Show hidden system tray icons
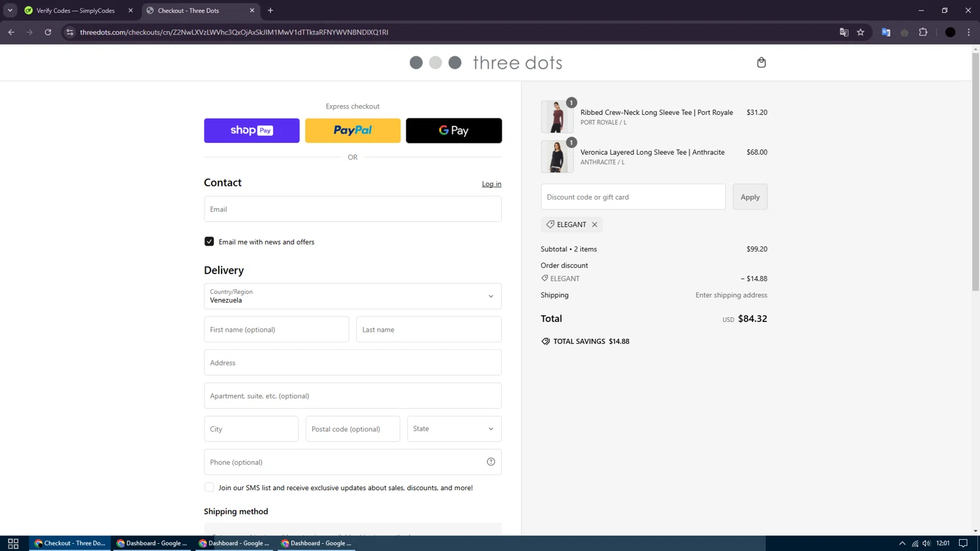 [x=902, y=543]
